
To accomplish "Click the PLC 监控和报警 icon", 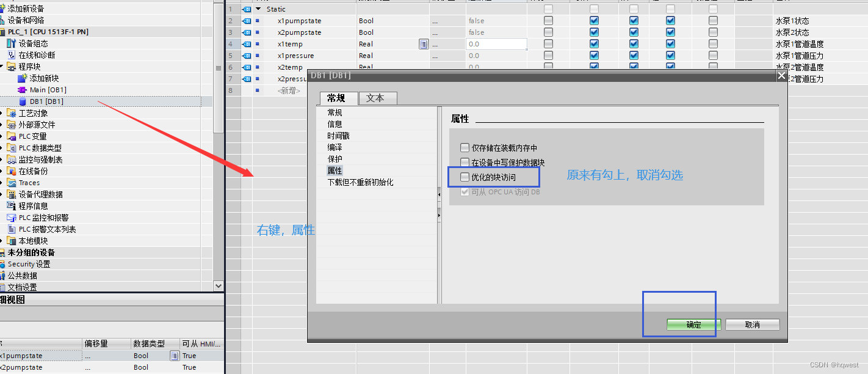I will tap(12, 218).
